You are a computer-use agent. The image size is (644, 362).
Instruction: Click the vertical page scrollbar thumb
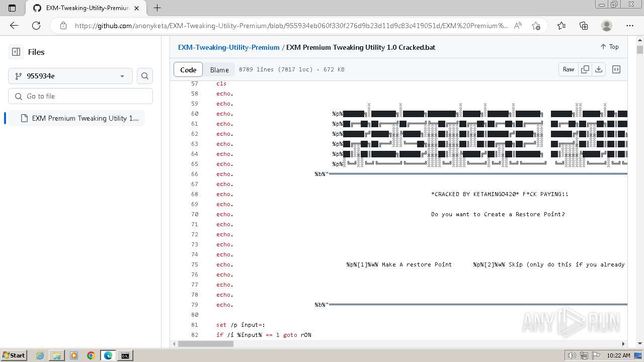coord(640,50)
